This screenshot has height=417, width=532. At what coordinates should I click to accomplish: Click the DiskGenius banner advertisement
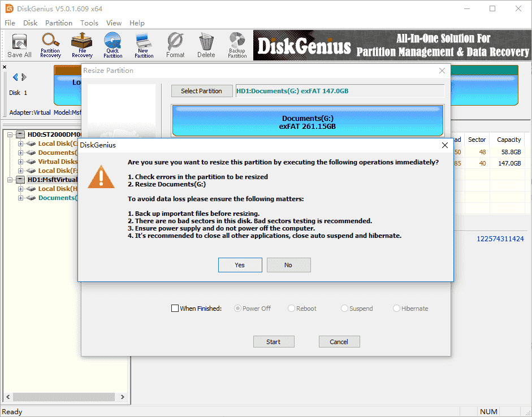(x=392, y=45)
